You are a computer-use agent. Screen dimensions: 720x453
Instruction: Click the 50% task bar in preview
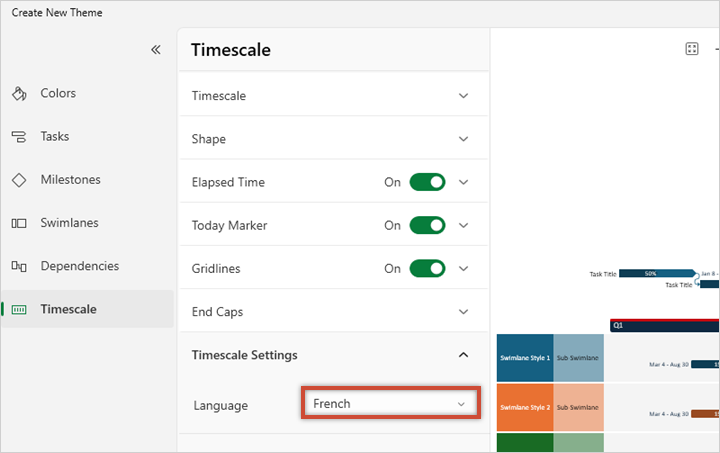[656, 273]
